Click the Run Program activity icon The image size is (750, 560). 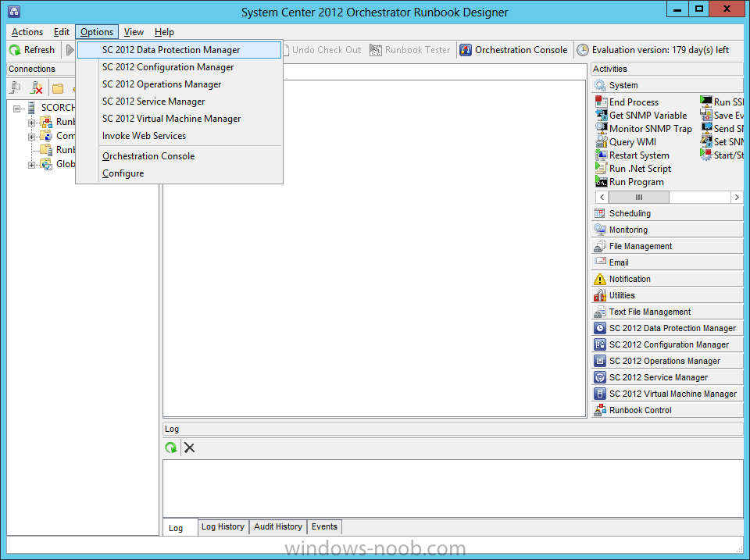[601, 182]
